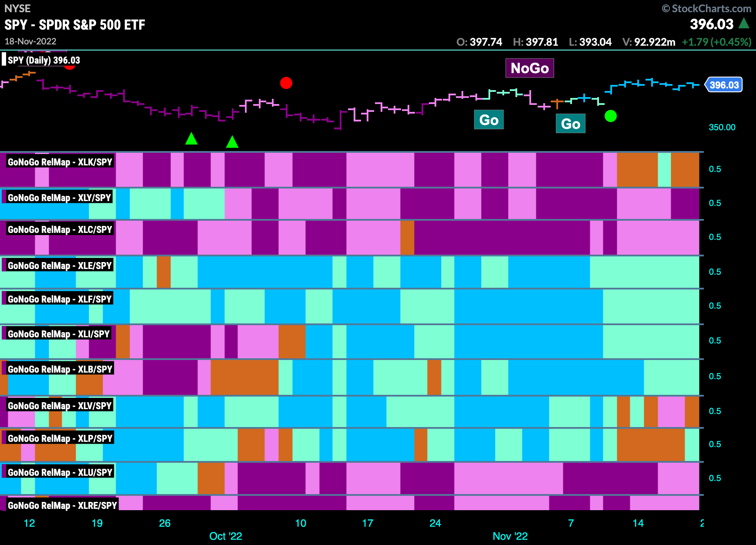Click the +1.79 (+0.45%) change value

point(716,42)
